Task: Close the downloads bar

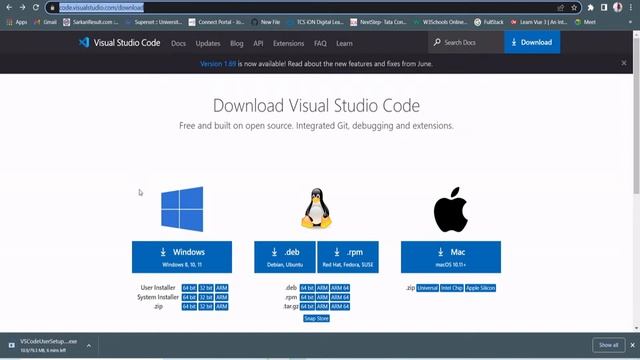Action: tap(632, 345)
